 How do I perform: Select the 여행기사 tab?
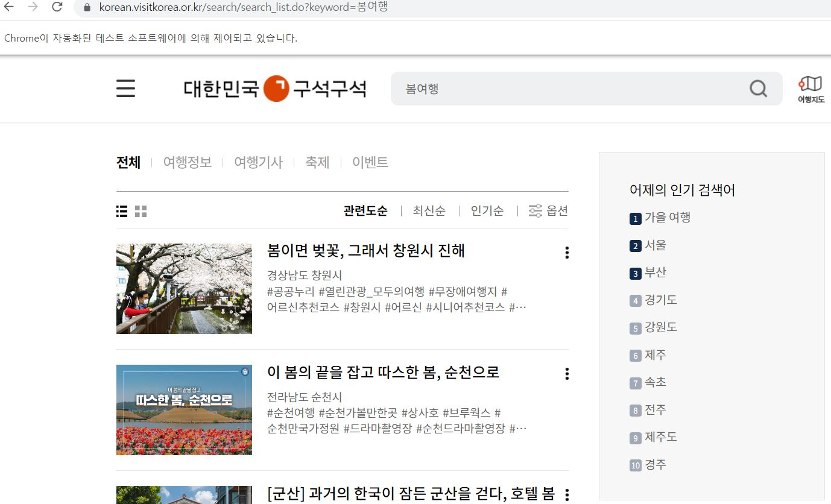point(259,162)
